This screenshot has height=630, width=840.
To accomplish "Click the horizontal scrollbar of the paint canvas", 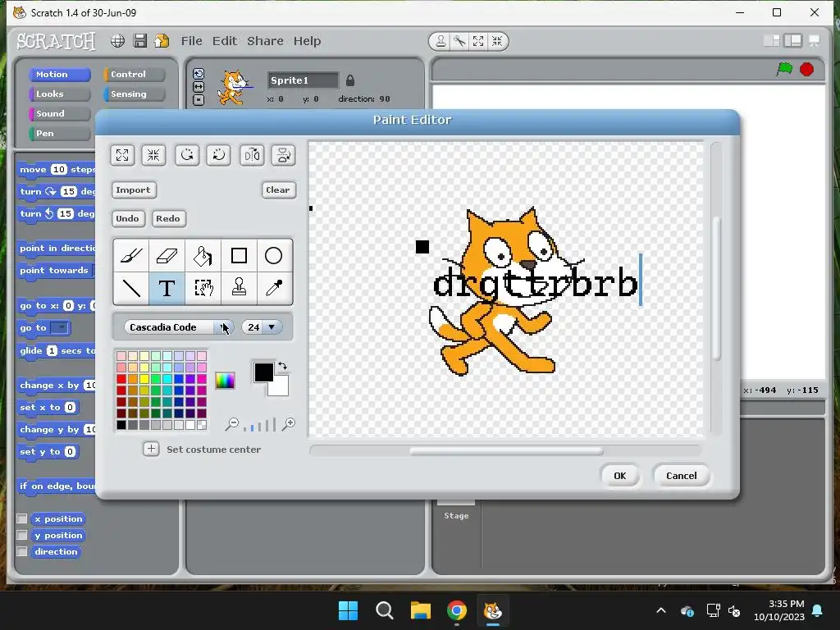I will pyautogui.click(x=505, y=451).
